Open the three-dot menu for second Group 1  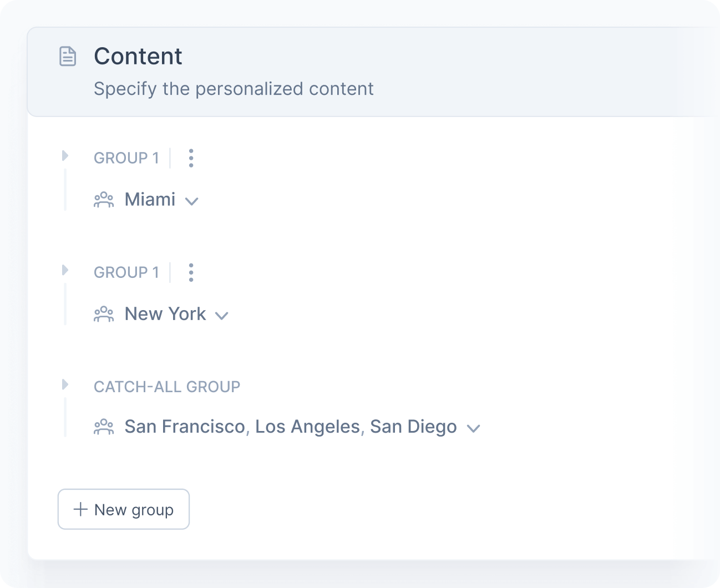[191, 272]
